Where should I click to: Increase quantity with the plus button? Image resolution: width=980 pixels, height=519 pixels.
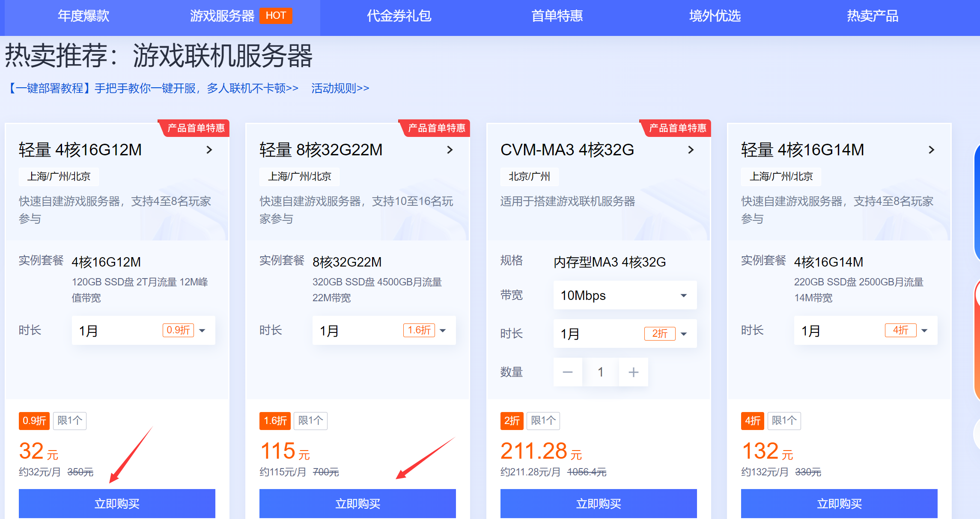coord(634,372)
